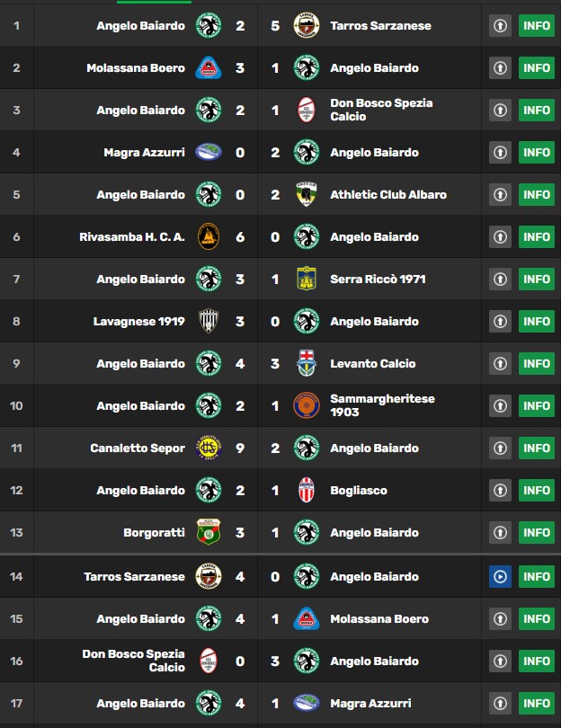This screenshot has height=728, width=561.
Task: Open INFO for match 1 Baiardo vs Tarros
Action: [x=537, y=25]
